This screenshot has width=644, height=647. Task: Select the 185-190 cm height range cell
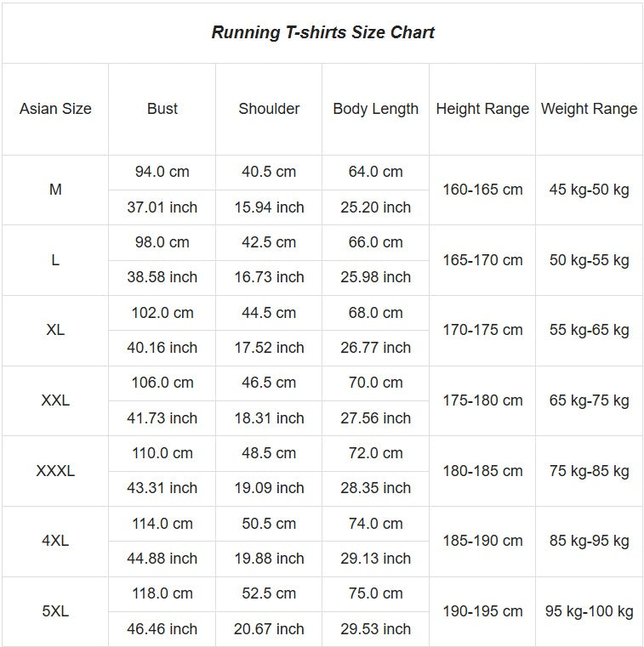pyautogui.click(x=482, y=541)
